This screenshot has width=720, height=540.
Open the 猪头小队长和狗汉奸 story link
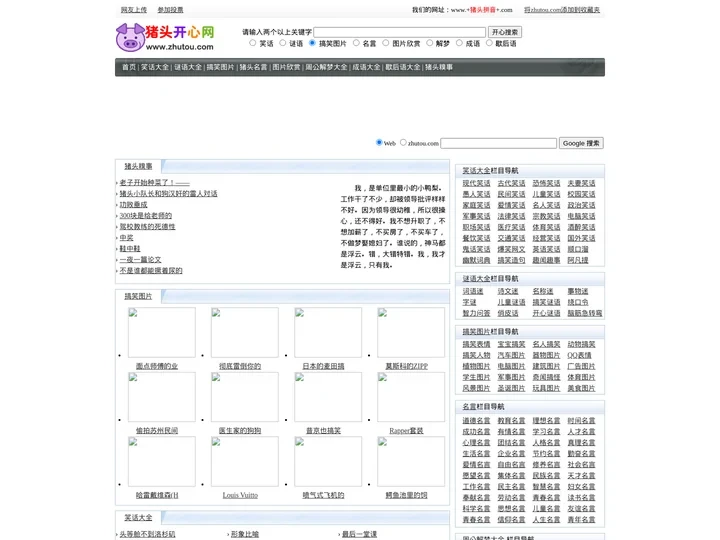click(x=169, y=193)
